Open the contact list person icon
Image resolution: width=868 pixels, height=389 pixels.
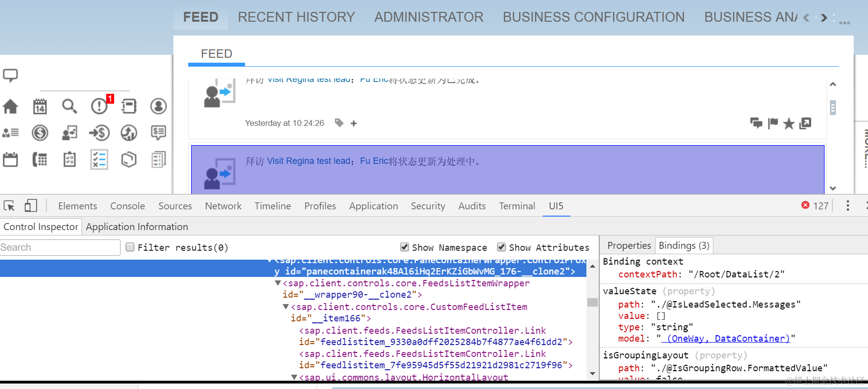[10, 133]
